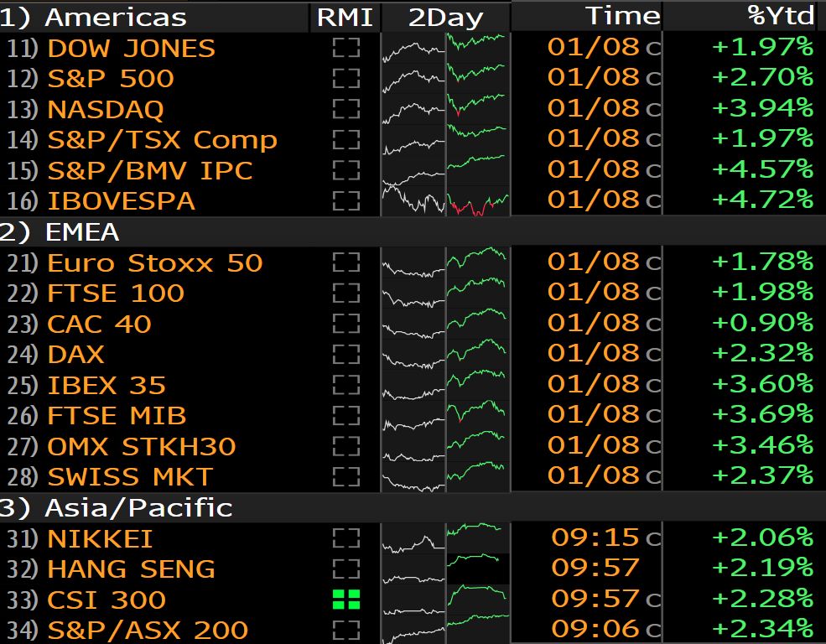Toggle the RMI box for DOW JONES
Screen dimensions: 826x644
[x=346, y=48]
